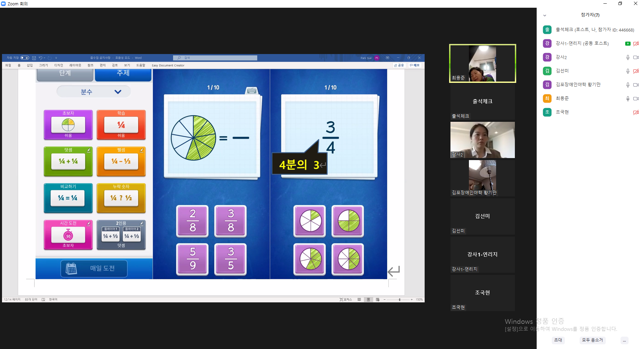Switch to Read Mode view icon
Viewport: 644px width, 349px height.
pyautogui.click(x=359, y=300)
